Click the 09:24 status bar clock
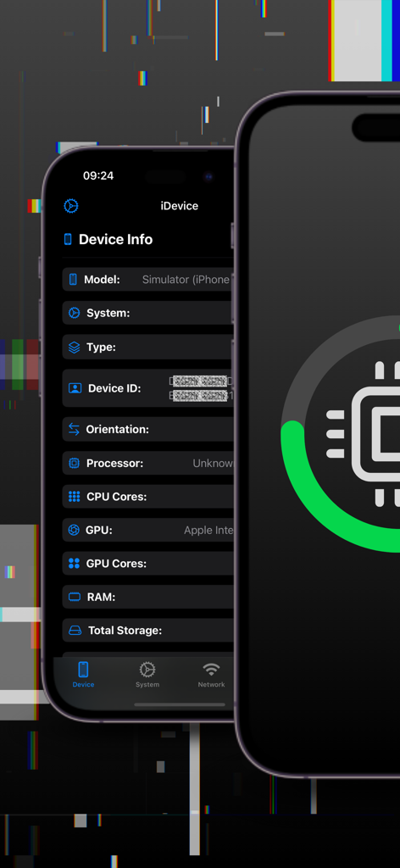The image size is (400, 868). pyautogui.click(x=98, y=176)
